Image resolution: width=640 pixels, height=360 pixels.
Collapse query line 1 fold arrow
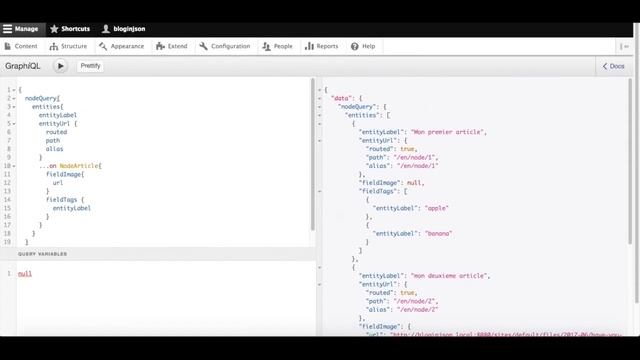click(14, 90)
